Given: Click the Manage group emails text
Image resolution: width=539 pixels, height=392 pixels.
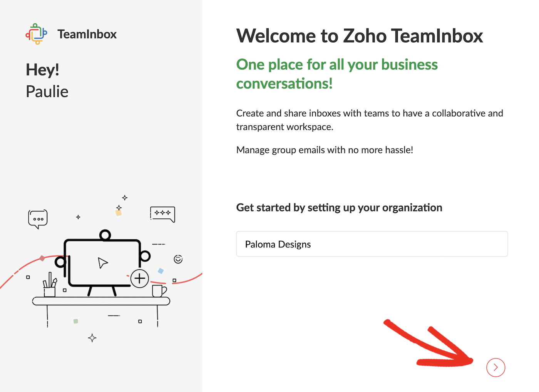Looking at the screenshot, I should (325, 150).
